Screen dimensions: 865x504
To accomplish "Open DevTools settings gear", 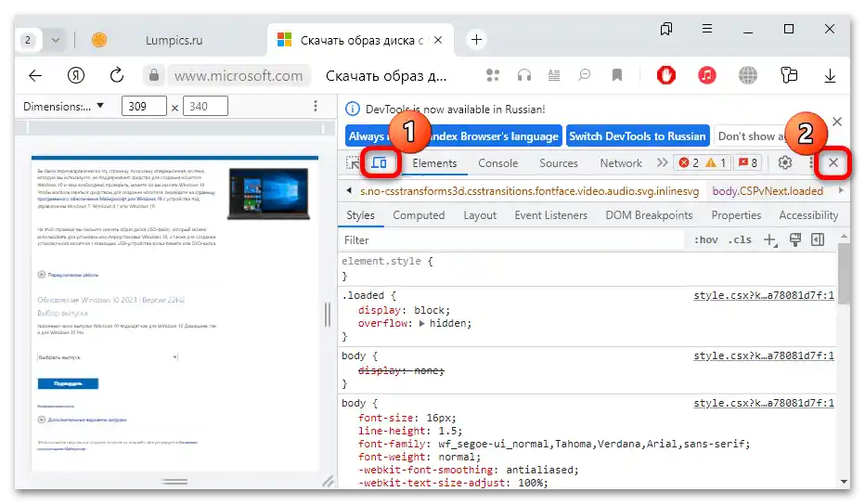I will [784, 162].
